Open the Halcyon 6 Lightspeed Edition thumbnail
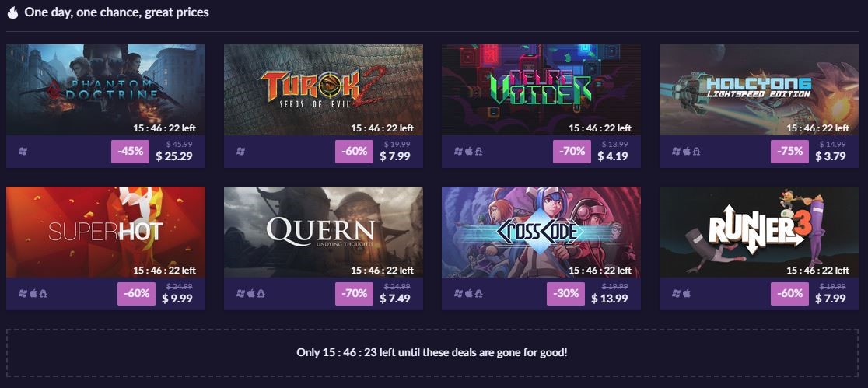This screenshot has width=868, height=388. pos(759,89)
